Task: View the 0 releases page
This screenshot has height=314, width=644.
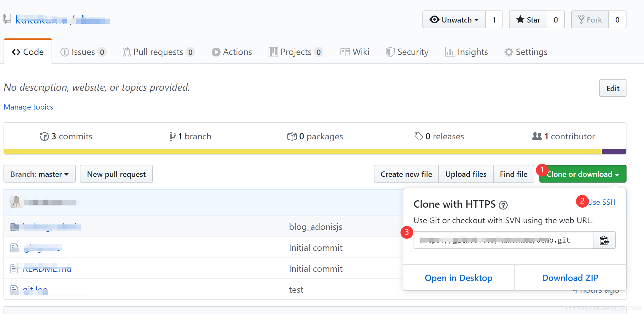Action: pyautogui.click(x=439, y=137)
